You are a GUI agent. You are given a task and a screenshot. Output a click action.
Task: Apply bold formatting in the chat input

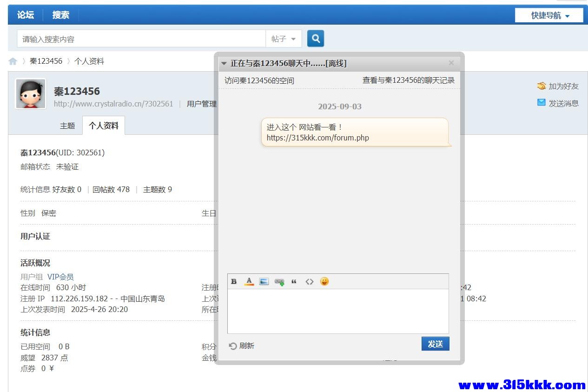click(233, 281)
